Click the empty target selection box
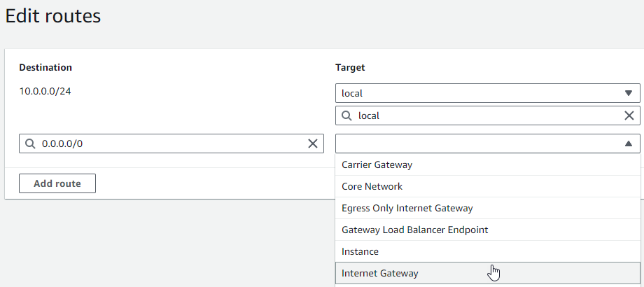The width and height of the screenshot is (644, 287). coord(476,143)
